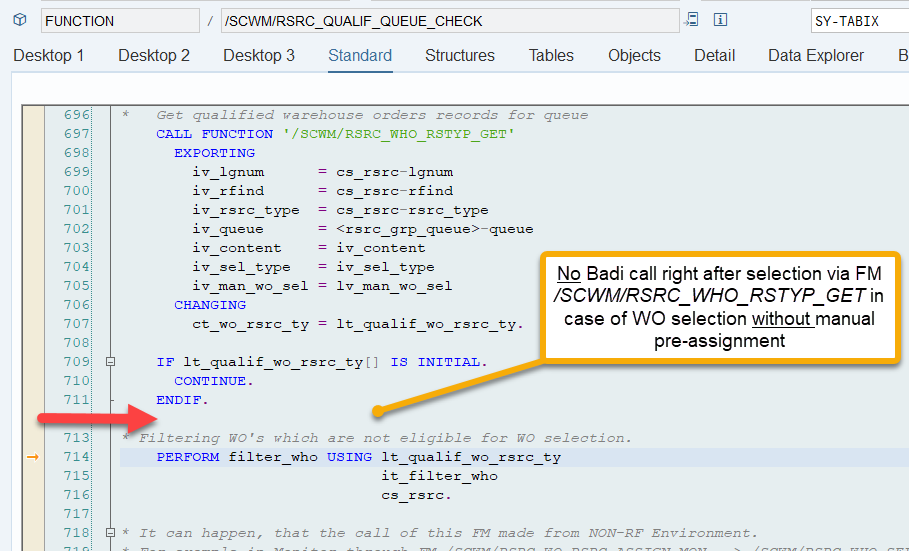This screenshot has height=551, width=909.
Task: Click iv_sel_type parameter on line 704
Action: click(242, 267)
